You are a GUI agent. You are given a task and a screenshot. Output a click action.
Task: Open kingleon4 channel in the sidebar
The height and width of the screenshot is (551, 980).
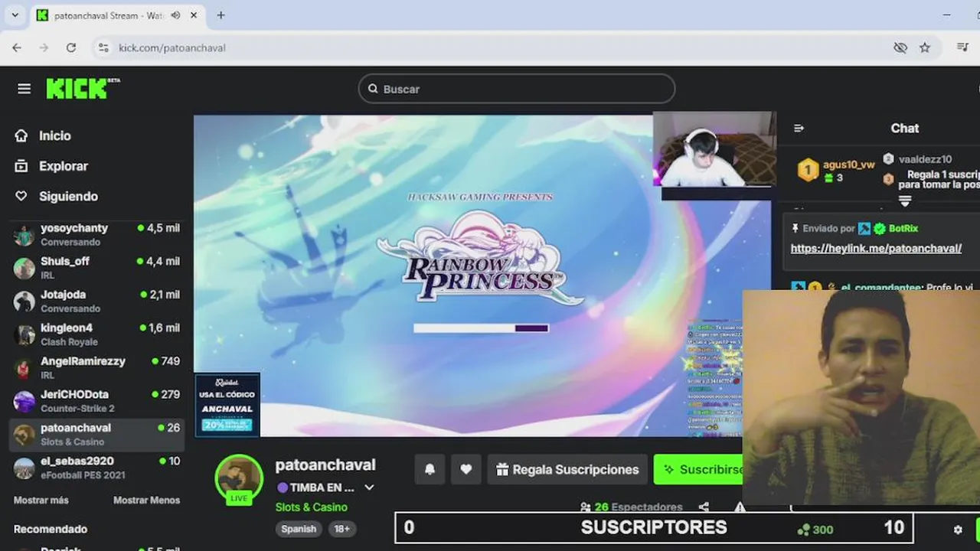(x=96, y=334)
